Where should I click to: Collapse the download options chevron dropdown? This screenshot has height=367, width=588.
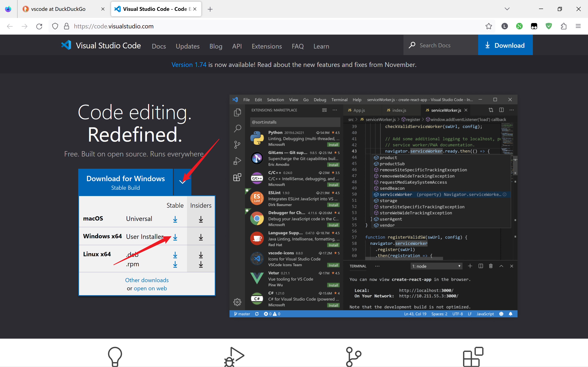(182, 182)
